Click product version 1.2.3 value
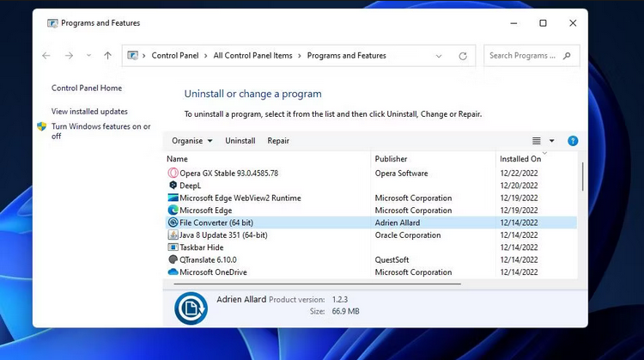 pyautogui.click(x=340, y=299)
